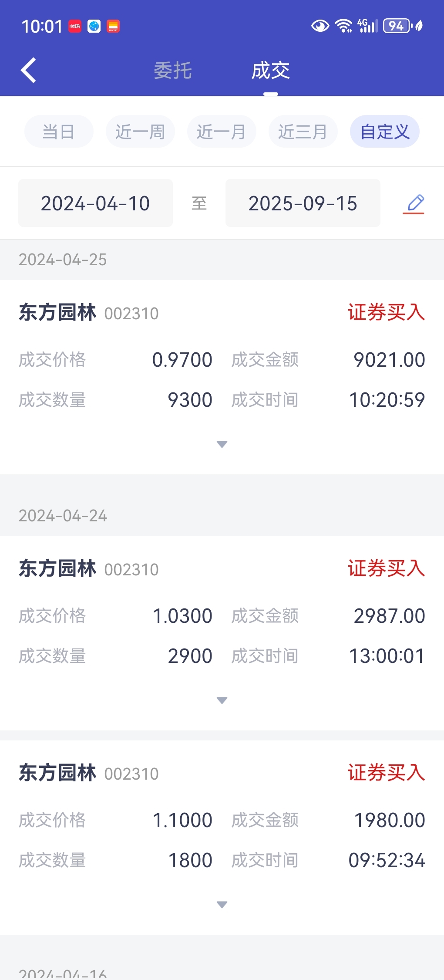Tap the Wi-Fi status icon
The height and width of the screenshot is (980, 444).
coord(344,26)
